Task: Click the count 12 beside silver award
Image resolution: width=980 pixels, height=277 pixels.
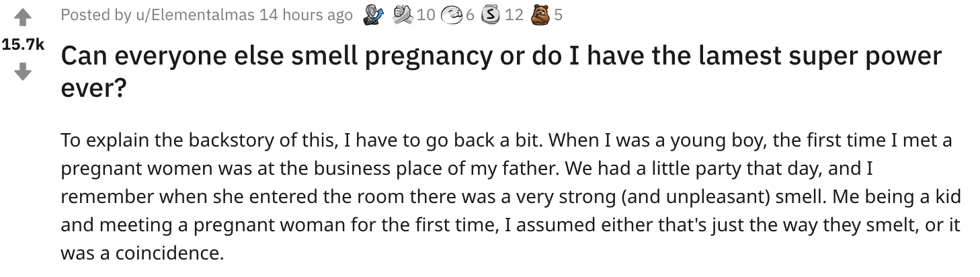Action: coord(514,15)
